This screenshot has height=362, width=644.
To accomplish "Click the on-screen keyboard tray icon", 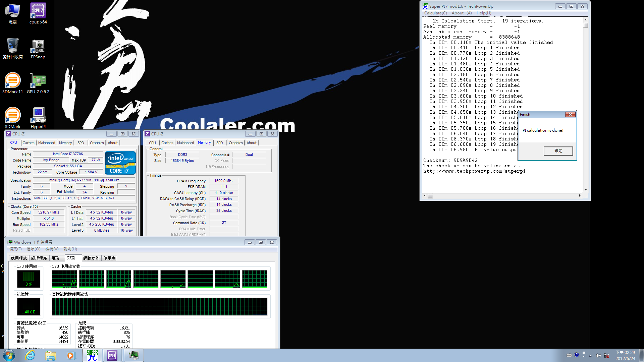I will coord(569,355).
